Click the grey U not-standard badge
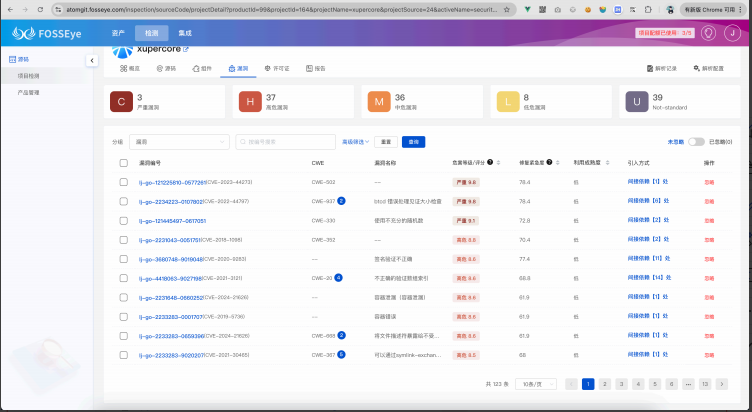The height and width of the screenshot is (412, 752). (x=637, y=102)
